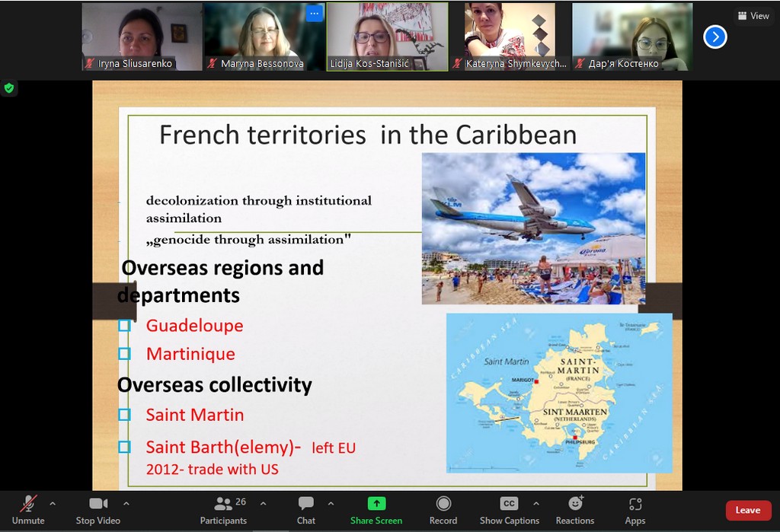This screenshot has height=532, width=780.
Task: Leave the meeting
Action: pos(747,510)
